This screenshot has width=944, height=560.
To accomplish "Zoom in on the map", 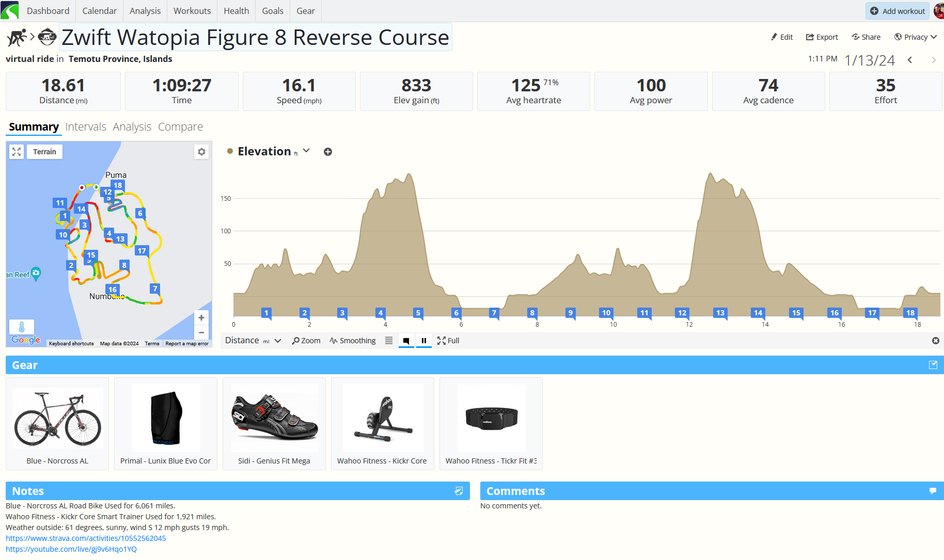I will [201, 317].
